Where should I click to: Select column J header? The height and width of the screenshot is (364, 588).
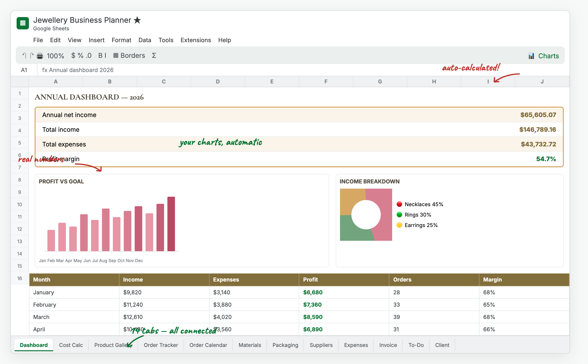(542, 82)
